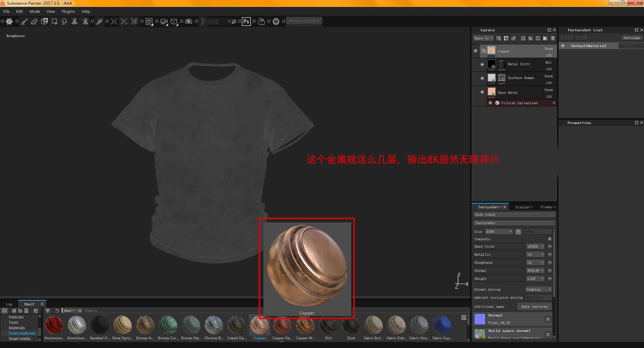644x348 pixels.
Task: Remove the Fiber_NM_8K Normal map
Action: (548, 319)
